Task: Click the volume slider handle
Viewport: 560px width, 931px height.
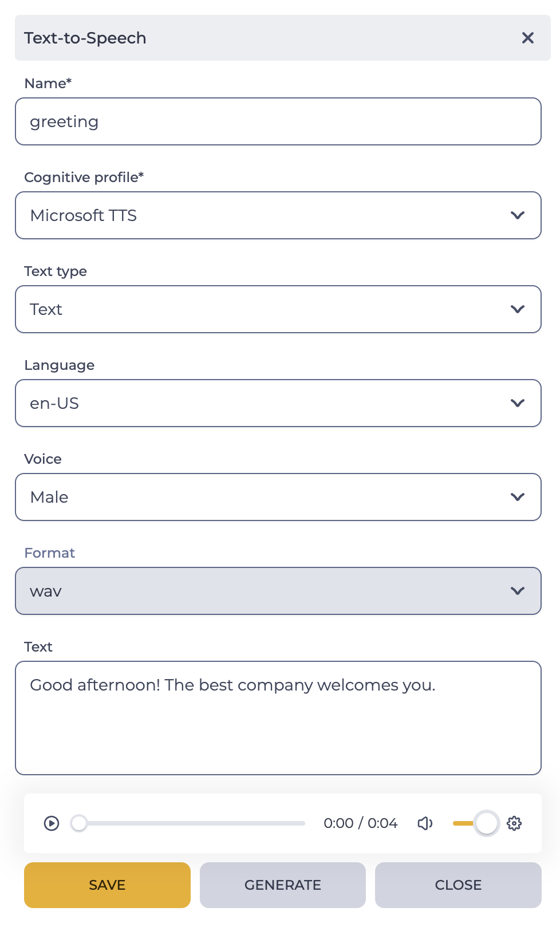Action: pos(487,823)
